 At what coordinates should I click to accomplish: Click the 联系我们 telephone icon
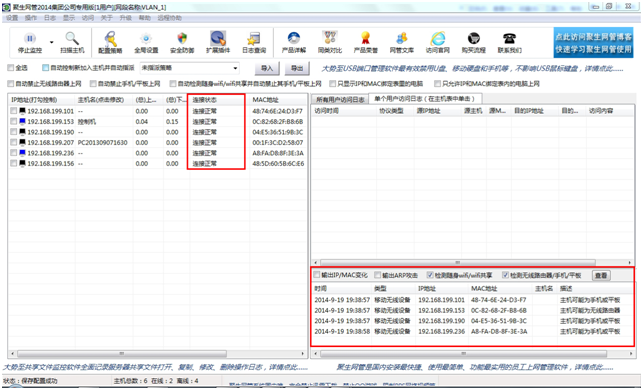(x=509, y=38)
